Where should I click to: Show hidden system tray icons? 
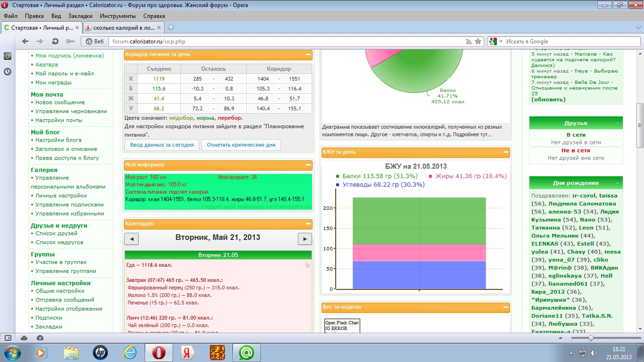point(572,353)
